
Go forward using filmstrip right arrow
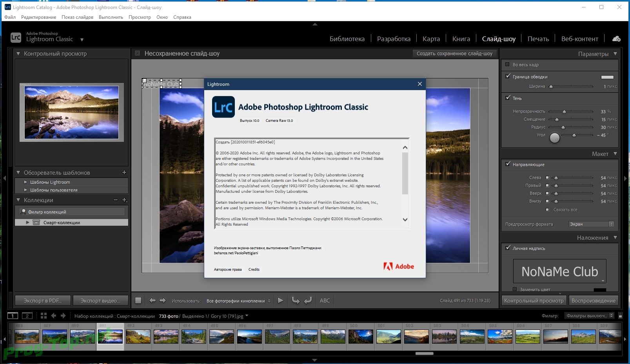click(x=63, y=316)
